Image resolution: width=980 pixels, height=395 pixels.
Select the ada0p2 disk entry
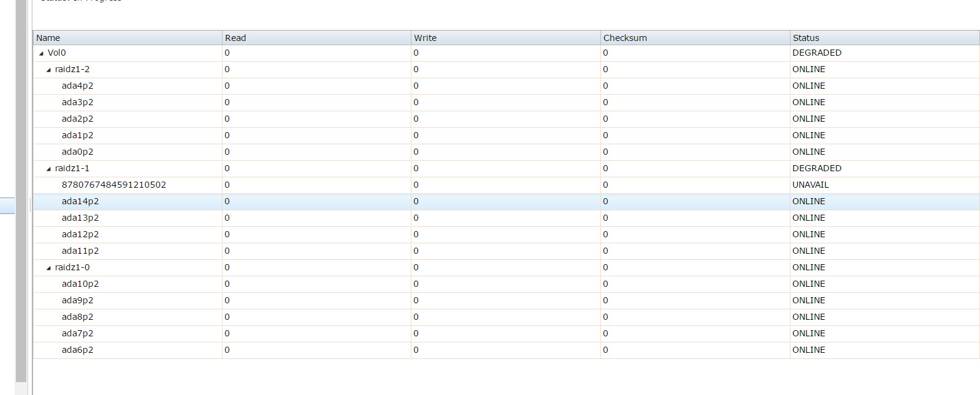point(78,152)
